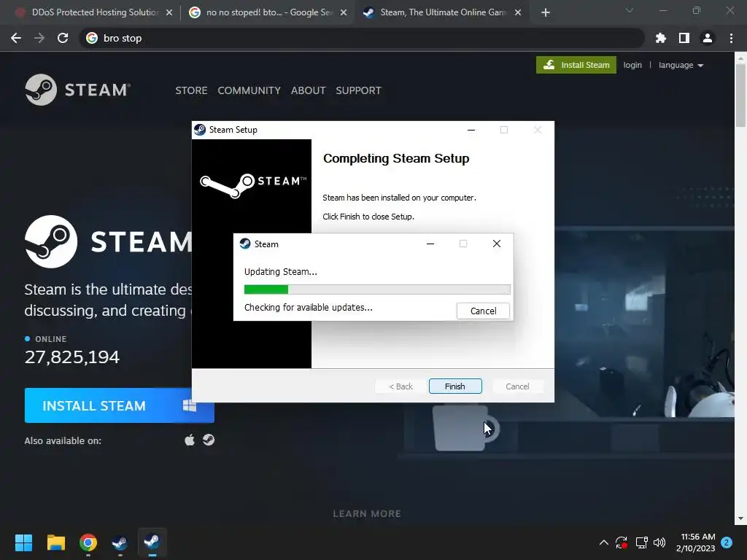747x560 pixels.
Task: Open the Chrome three-dot menu
Action: pyautogui.click(x=731, y=38)
